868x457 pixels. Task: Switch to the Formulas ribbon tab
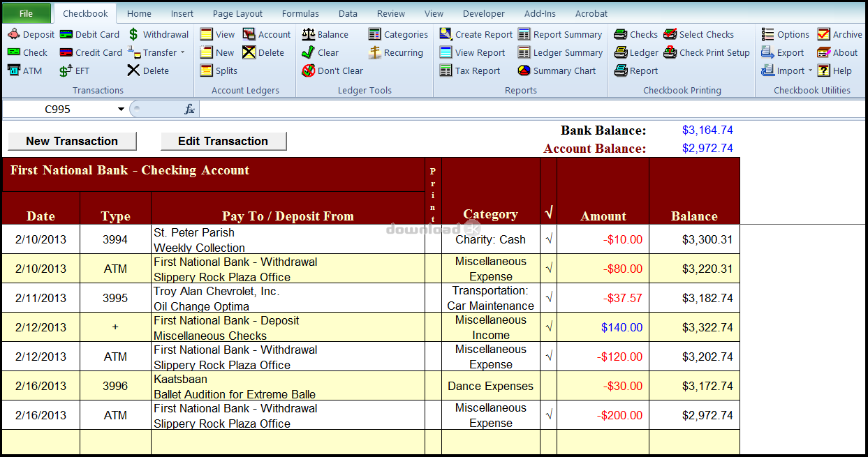pos(300,13)
